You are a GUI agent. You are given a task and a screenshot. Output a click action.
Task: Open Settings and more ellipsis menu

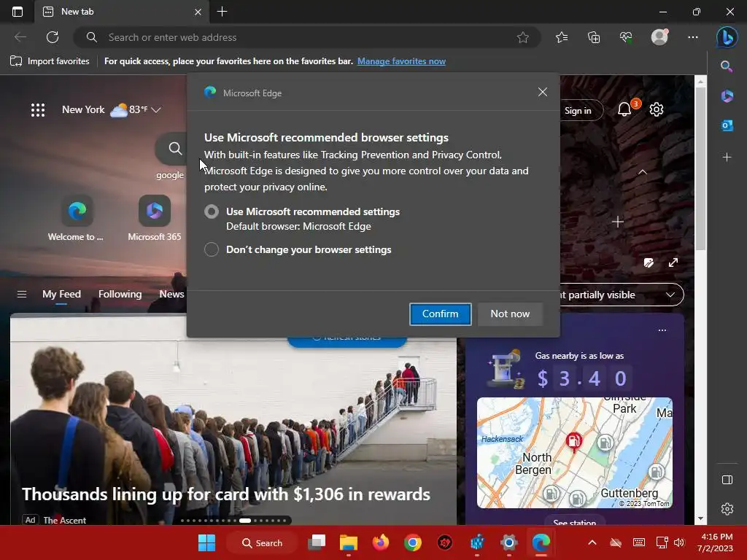pyautogui.click(x=693, y=37)
